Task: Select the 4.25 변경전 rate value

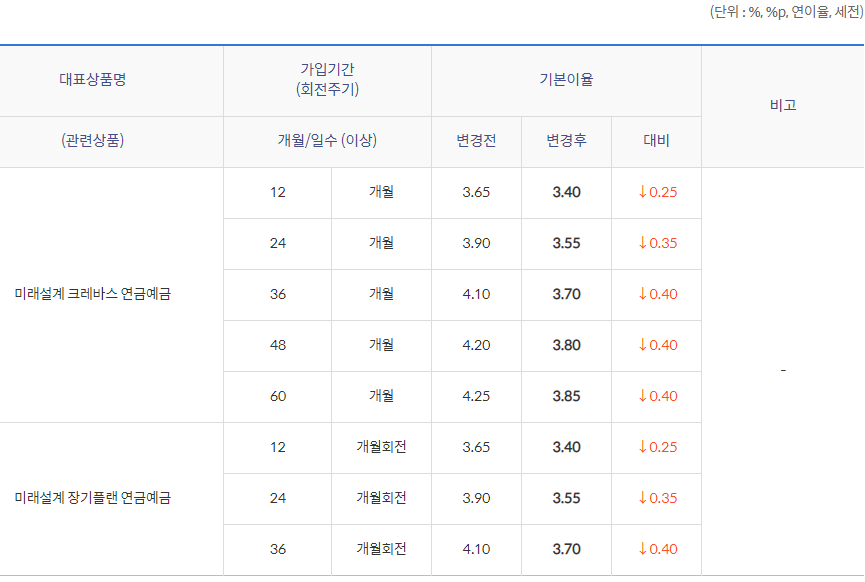Action: 476,396
